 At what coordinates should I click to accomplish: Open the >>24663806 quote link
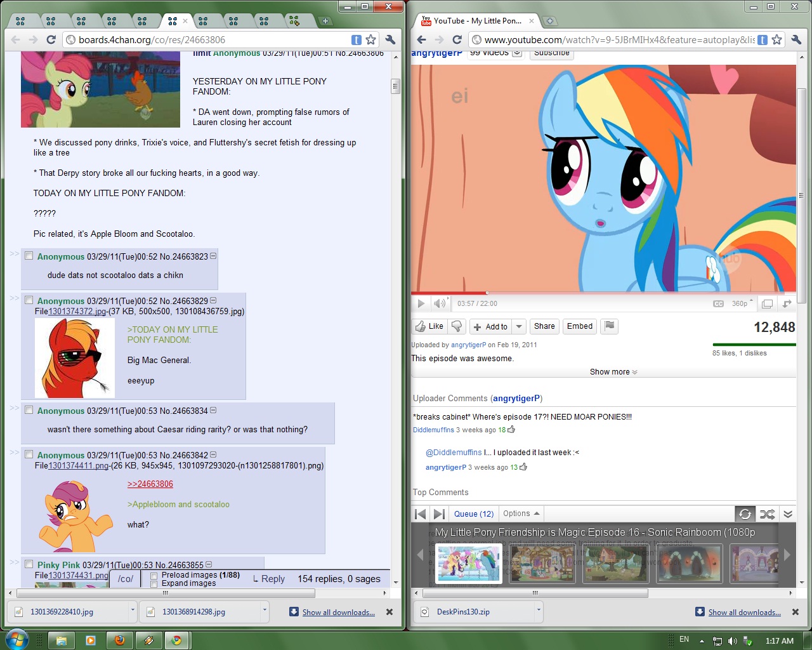pos(150,484)
